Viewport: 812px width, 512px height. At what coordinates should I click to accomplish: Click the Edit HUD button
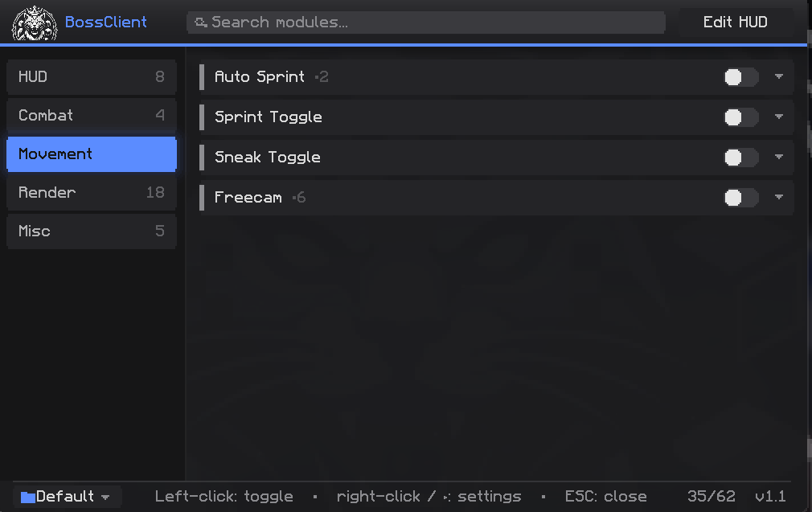pyautogui.click(x=736, y=23)
